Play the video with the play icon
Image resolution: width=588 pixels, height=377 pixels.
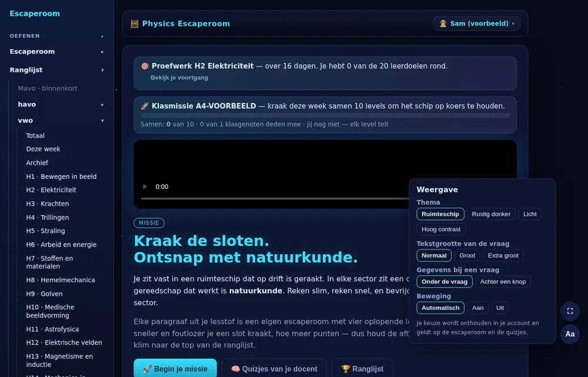pos(145,187)
